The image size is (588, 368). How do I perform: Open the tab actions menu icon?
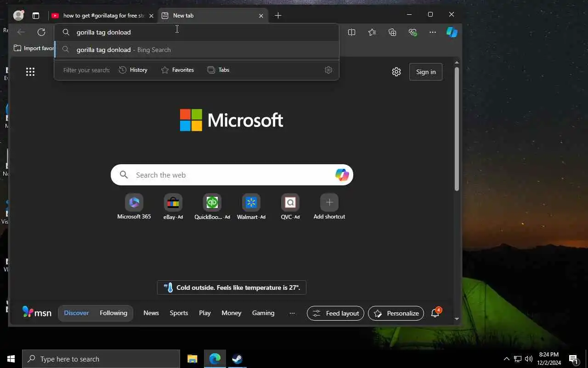coord(36,15)
